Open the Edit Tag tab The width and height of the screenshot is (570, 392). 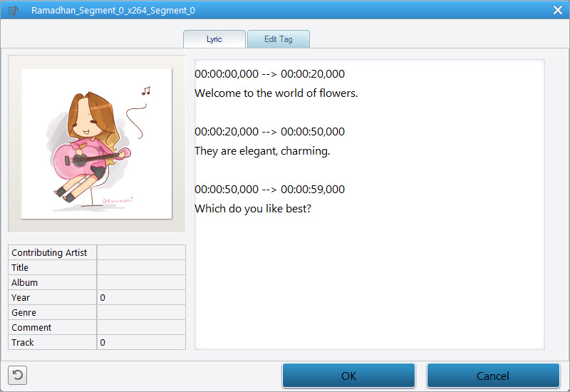[x=278, y=39]
